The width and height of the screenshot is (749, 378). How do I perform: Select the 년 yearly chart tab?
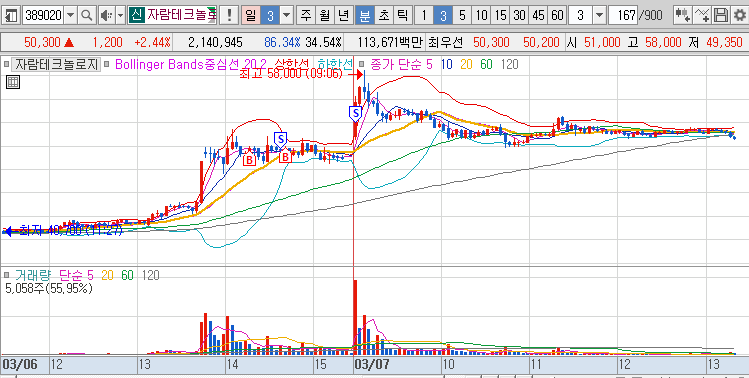[344, 16]
